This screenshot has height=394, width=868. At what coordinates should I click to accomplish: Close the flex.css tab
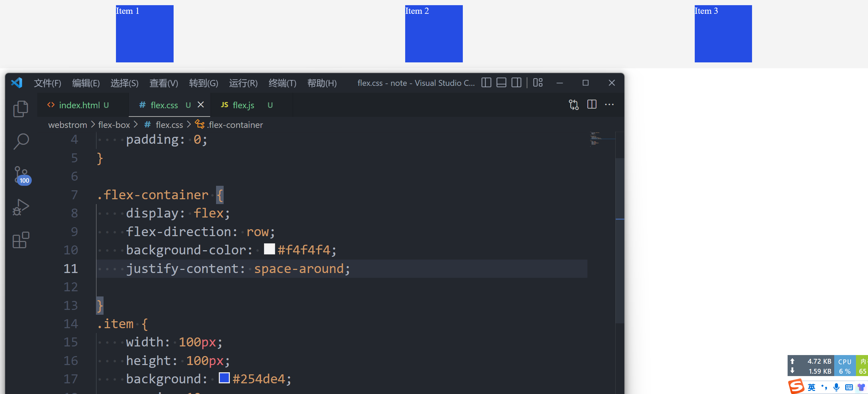point(201,105)
